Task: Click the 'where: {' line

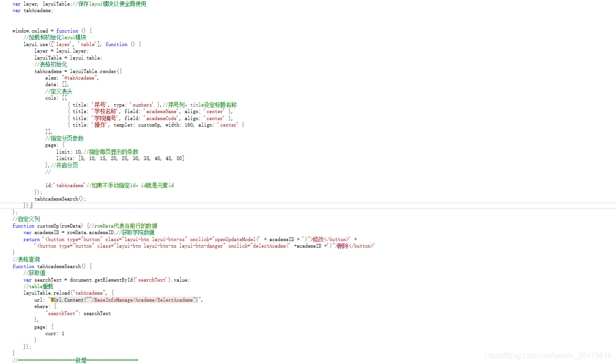Action: pyautogui.click(x=45, y=307)
